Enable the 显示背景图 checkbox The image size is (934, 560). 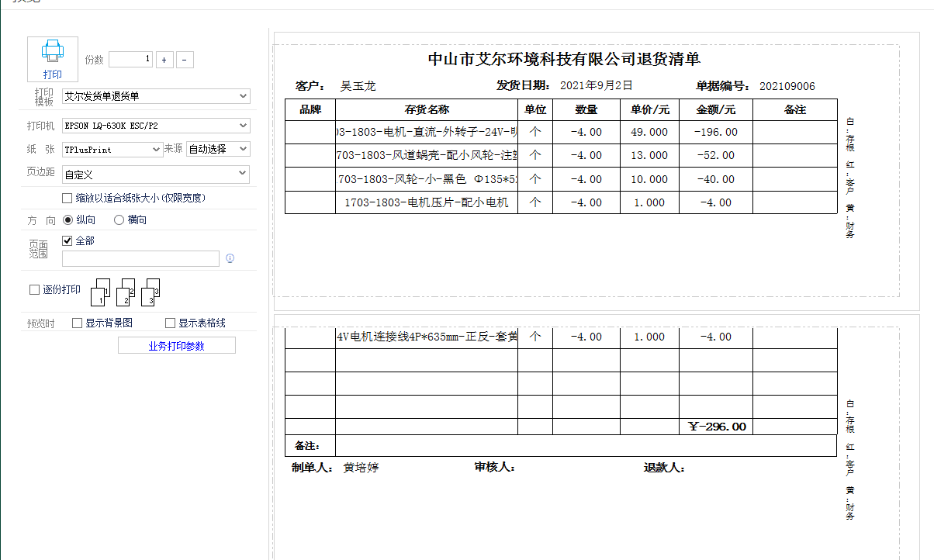(x=77, y=323)
